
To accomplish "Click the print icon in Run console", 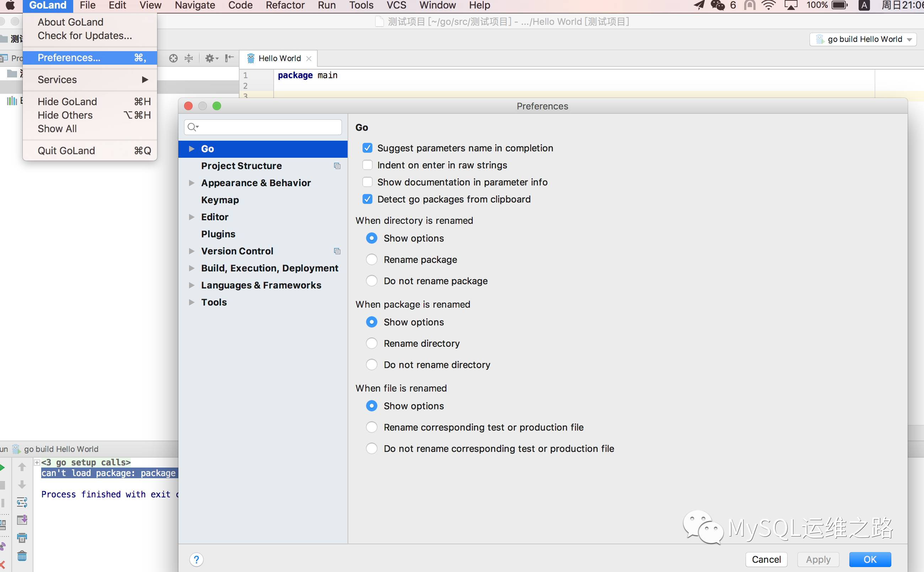I will coord(22,538).
